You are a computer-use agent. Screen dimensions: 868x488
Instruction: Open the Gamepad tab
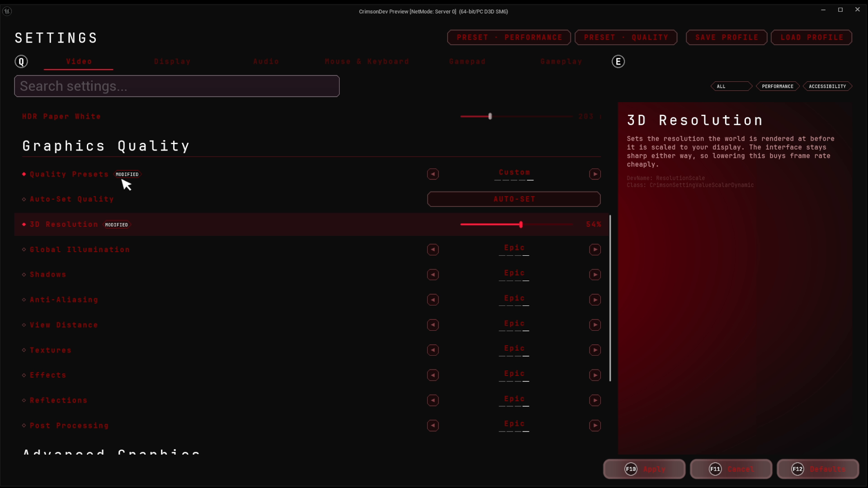(467, 61)
